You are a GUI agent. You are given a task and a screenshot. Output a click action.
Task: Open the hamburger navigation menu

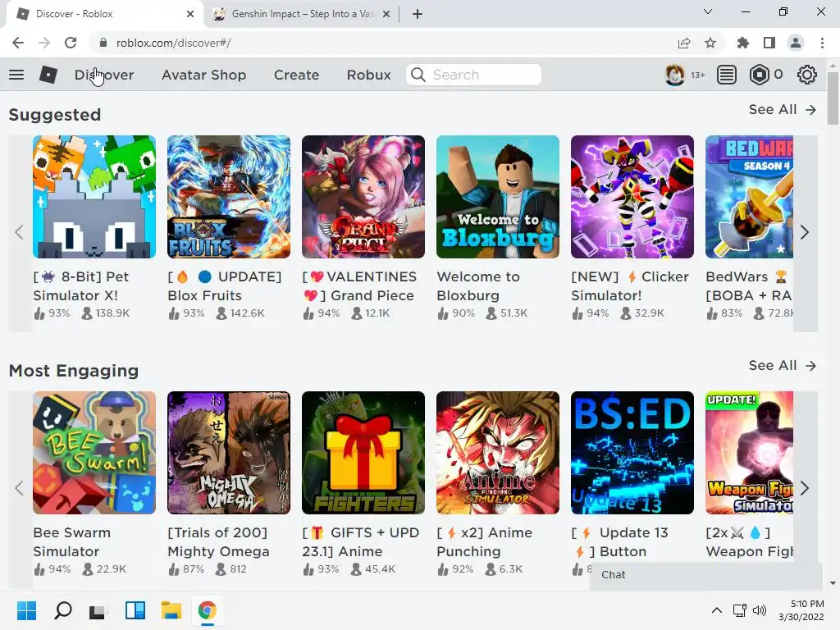(x=16, y=75)
